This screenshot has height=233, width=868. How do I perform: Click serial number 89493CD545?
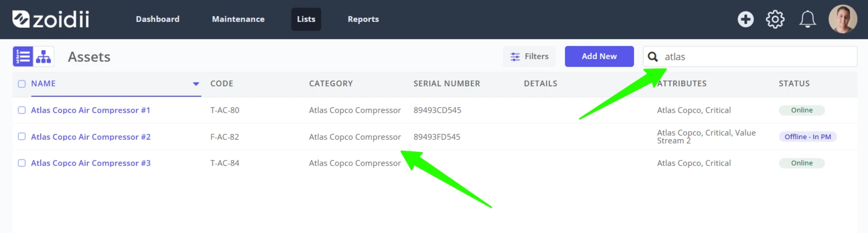click(437, 110)
